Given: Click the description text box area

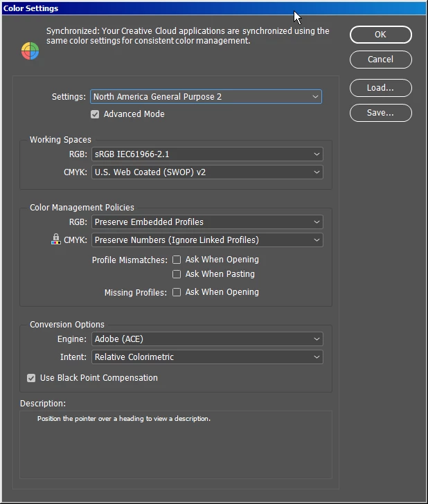Looking at the screenshot, I should tap(176, 445).
